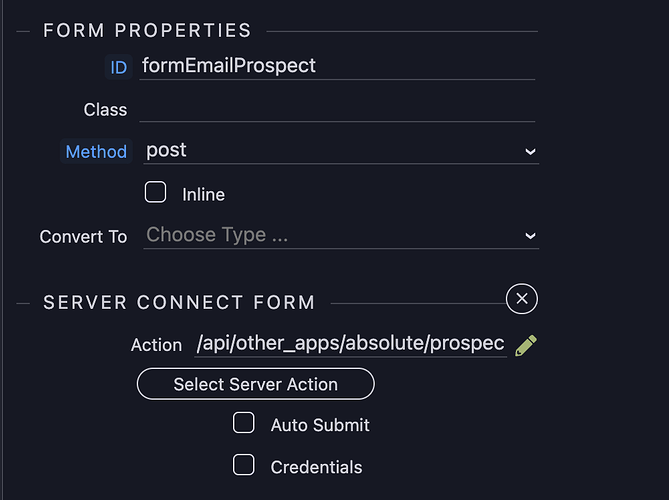Click the Server Connect Form header title

[x=179, y=302]
